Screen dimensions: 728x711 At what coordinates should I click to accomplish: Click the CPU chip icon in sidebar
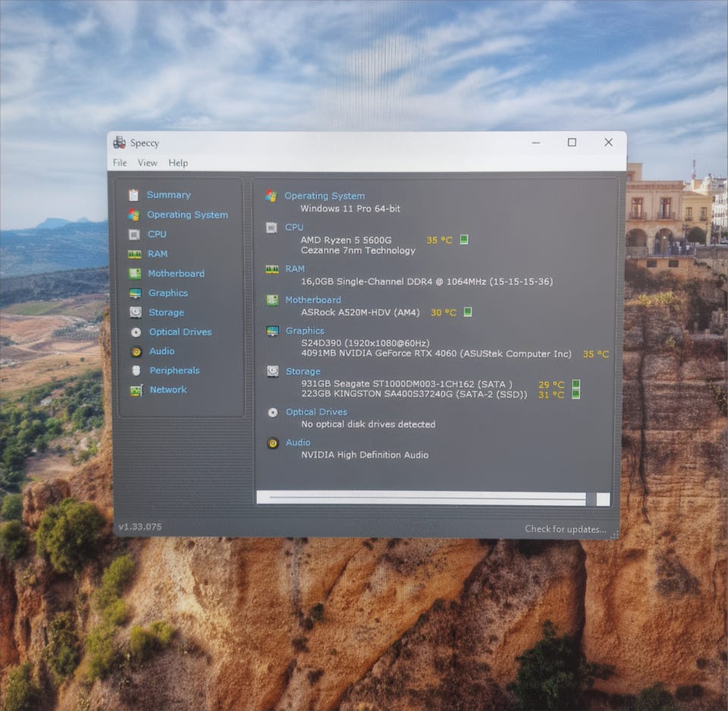click(134, 235)
